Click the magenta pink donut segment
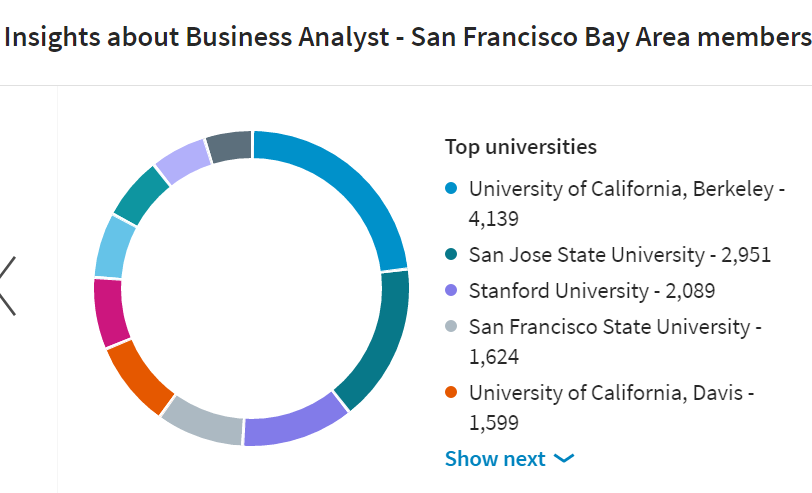 click(x=110, y=311)
